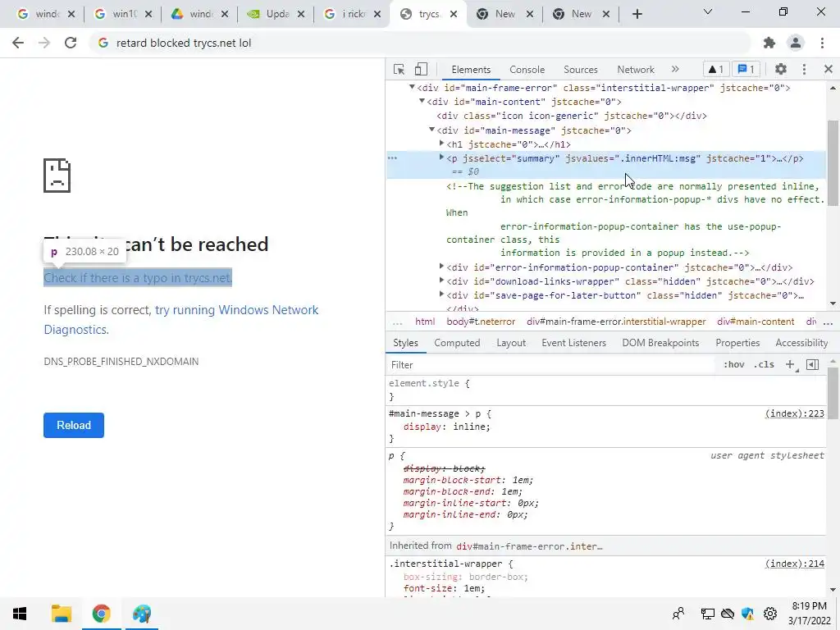Close the trycs tab
The image size is (840, 630).
454,15
